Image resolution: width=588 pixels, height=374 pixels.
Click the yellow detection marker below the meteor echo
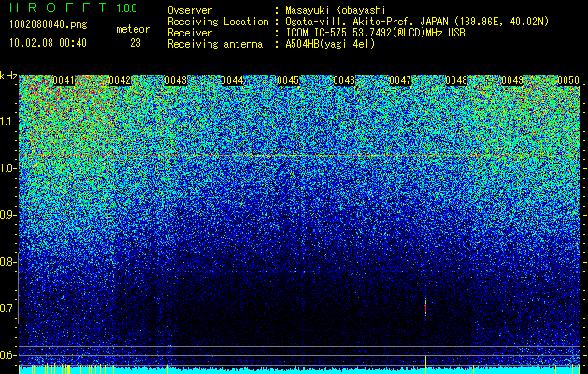point(425,365)
